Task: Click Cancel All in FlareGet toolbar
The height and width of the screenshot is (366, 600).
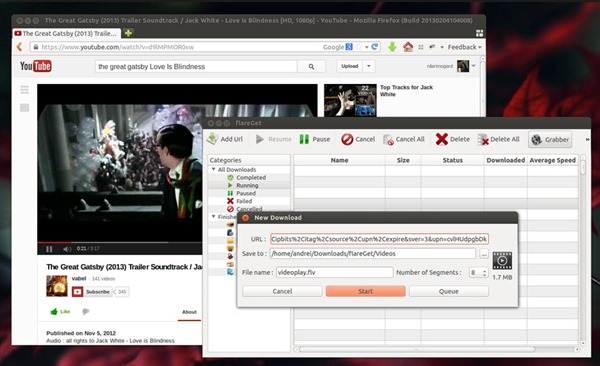Action: pos(404,139)
